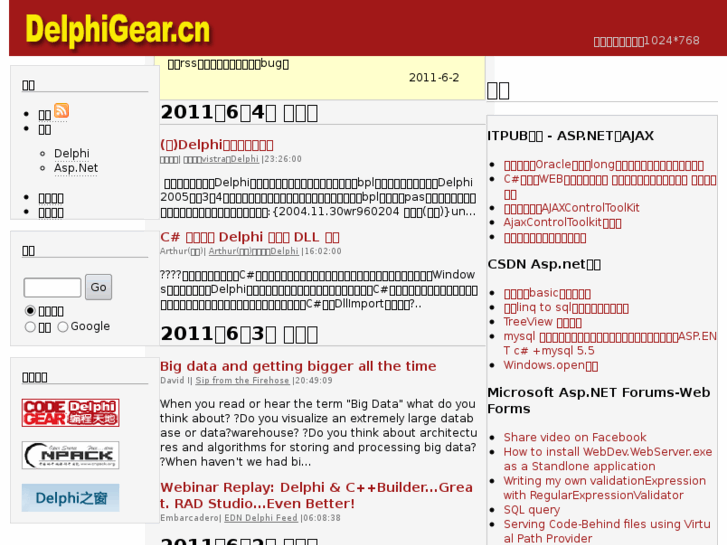Open the Asp.Net category link

tap(76, 168)
